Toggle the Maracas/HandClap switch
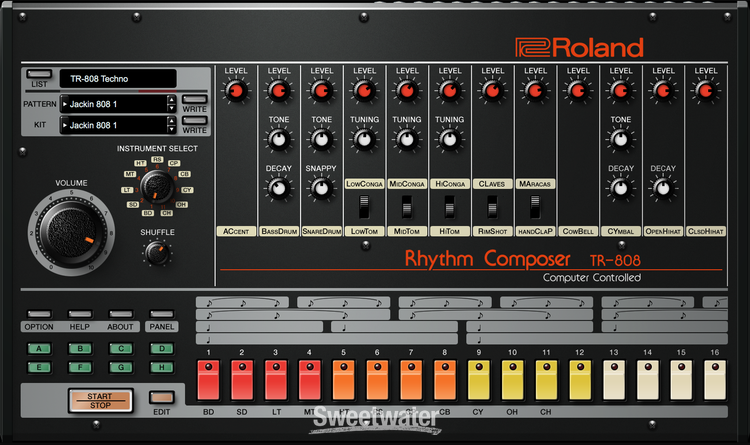The height and width of the screenshot is (445, 750). 535,206
